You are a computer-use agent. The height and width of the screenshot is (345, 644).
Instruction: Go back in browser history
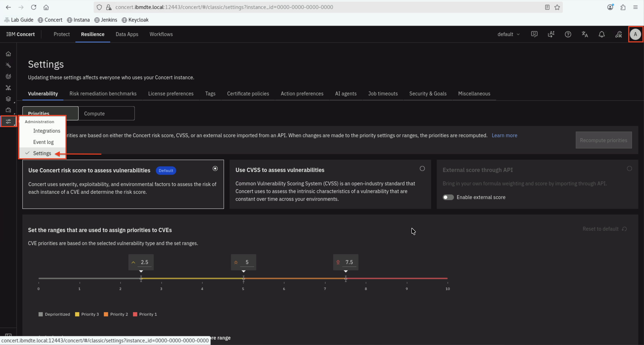tap(8, 7)
